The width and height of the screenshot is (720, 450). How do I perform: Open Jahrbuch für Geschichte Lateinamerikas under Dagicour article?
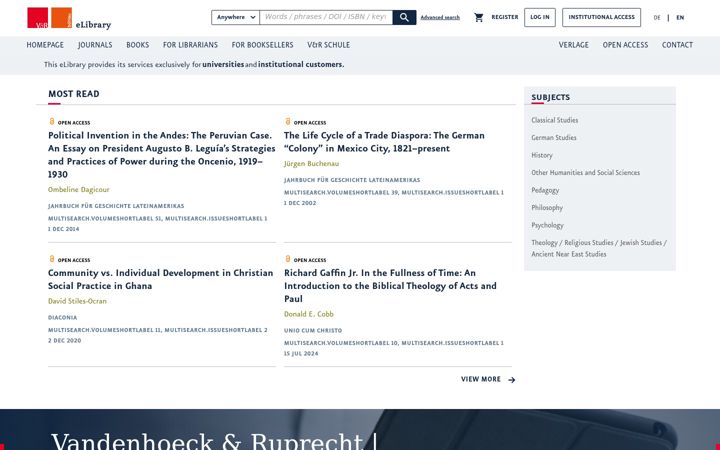click(116, 206)
